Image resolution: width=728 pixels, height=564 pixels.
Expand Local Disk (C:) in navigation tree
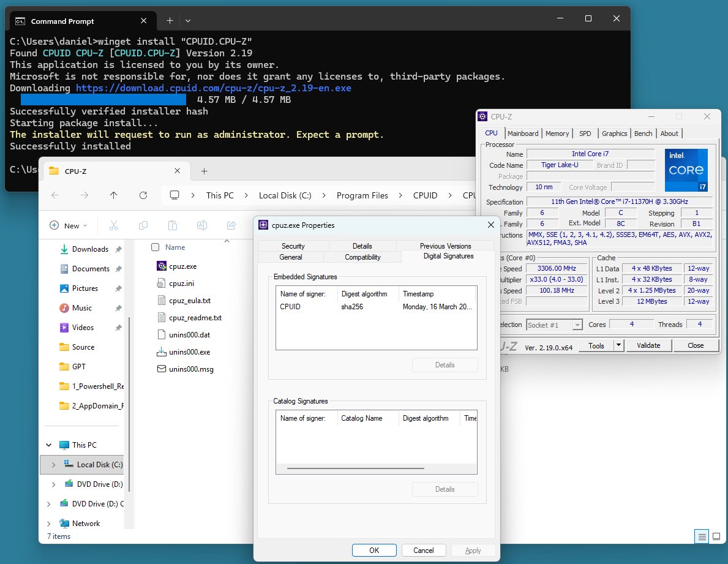53,465
